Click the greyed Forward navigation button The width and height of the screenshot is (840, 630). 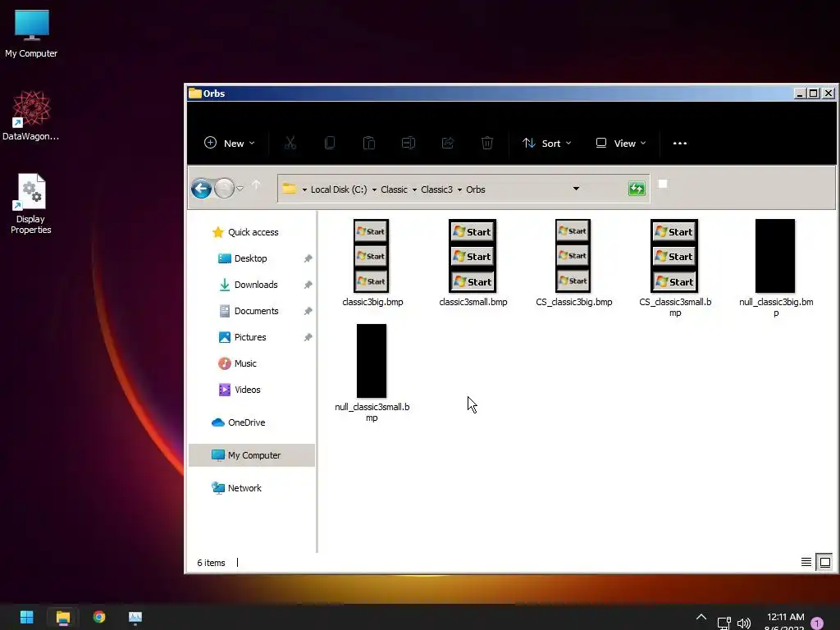(x=224, y=189)
